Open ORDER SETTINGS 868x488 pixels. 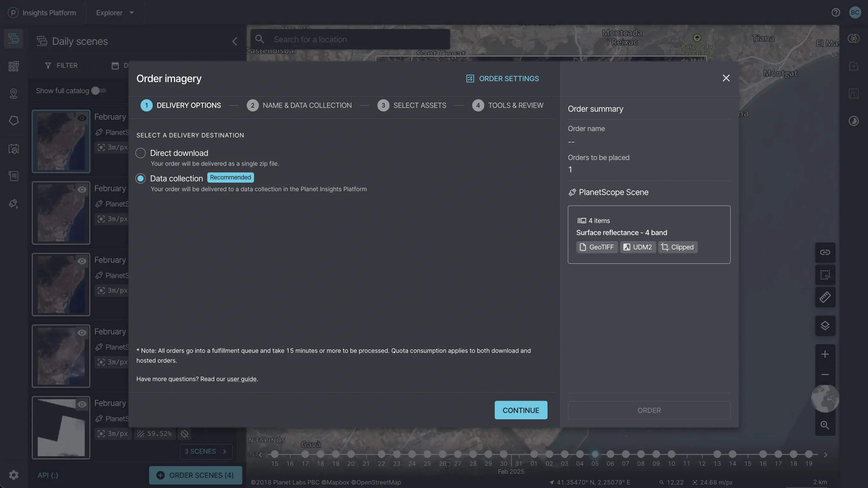coord(502,79)
